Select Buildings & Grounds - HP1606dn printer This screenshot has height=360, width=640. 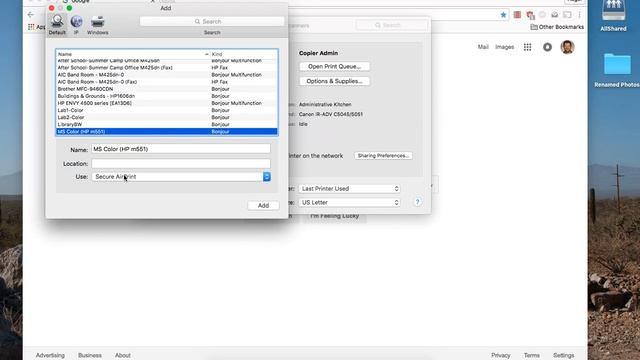coord(167,96)
